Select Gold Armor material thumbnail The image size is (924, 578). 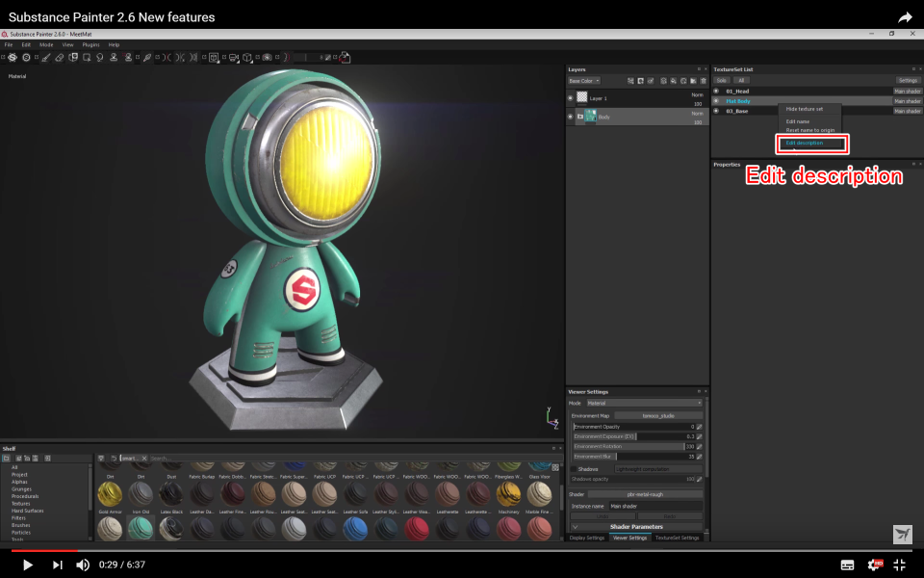(x=110, y=494)
